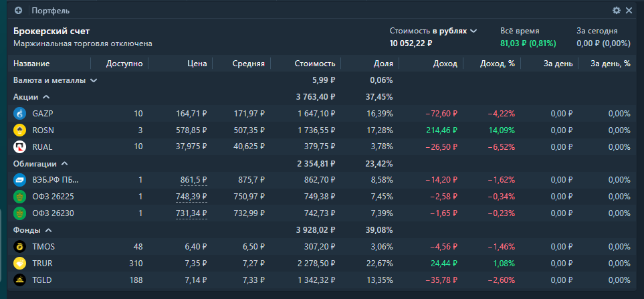Screen dimensions: 644x299
Task: Sort by the Цена column header
Action: [x=197, y=64]
